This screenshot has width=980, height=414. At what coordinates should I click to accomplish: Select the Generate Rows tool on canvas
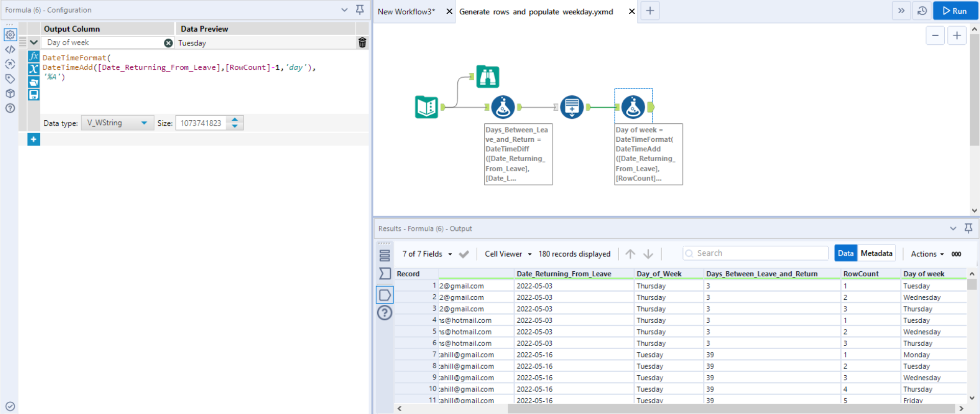pos(572,107)
